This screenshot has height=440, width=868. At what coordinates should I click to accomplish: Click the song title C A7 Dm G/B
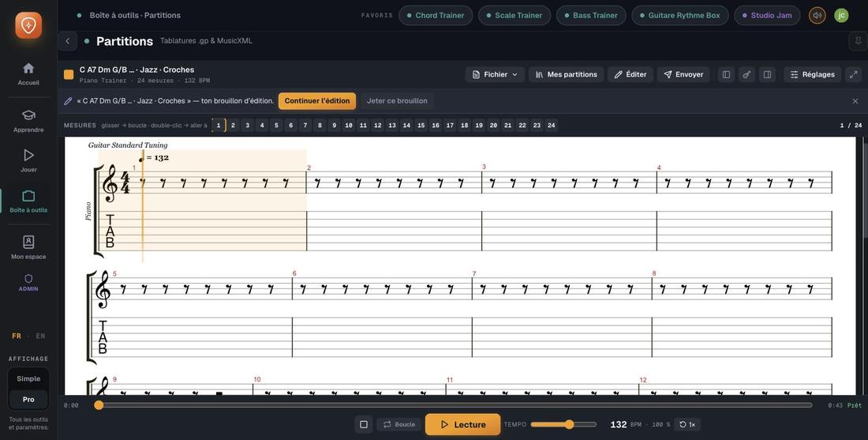tap(137, 70)
